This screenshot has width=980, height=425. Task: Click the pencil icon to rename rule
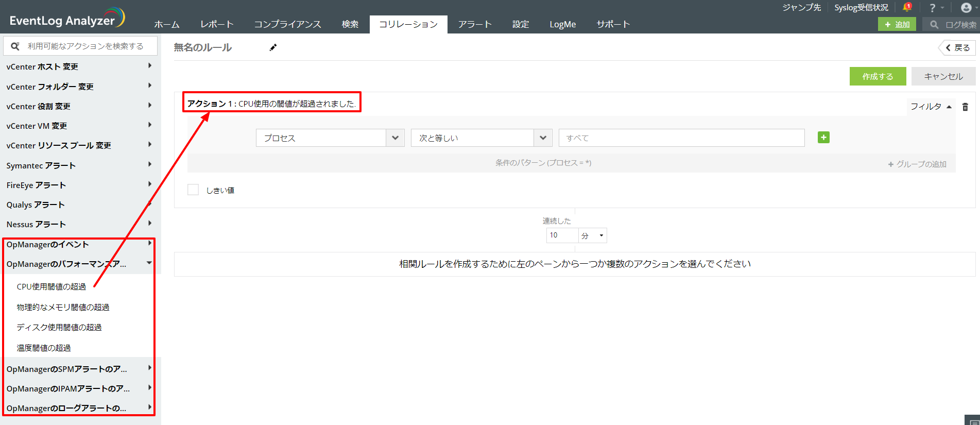click(x=273, y=47)
